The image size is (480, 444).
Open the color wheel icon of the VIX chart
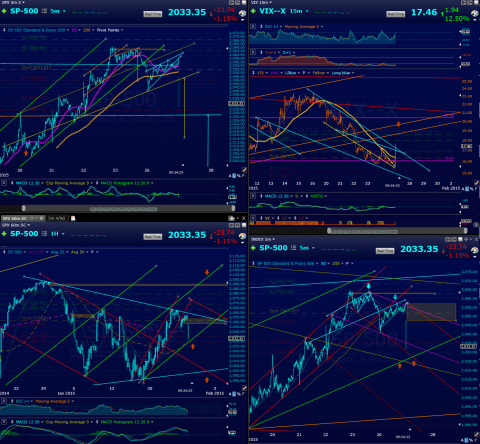474,13
